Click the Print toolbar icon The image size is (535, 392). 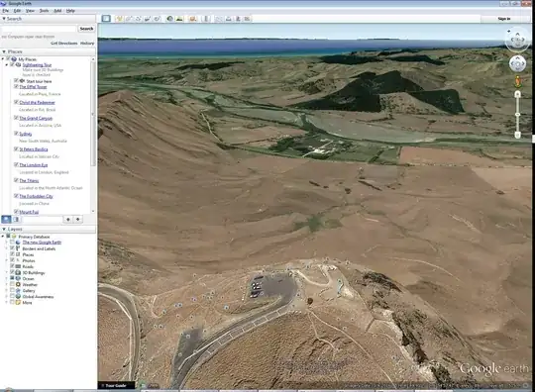click(228, 19)
